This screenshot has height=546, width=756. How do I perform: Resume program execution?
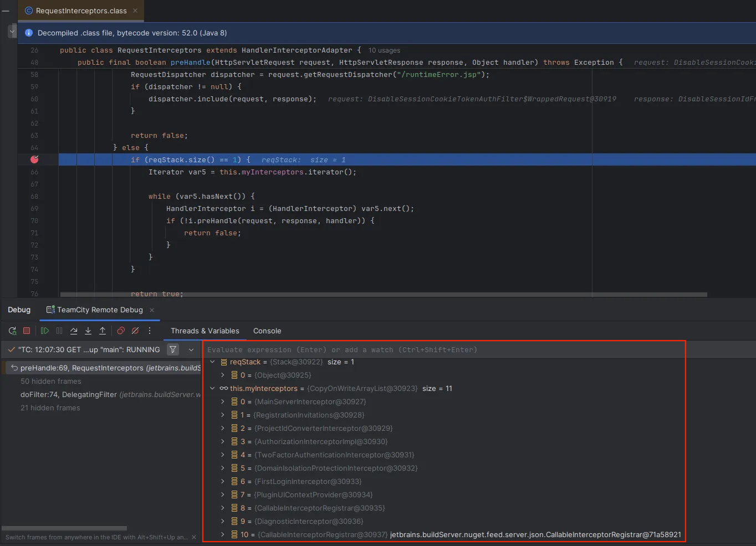45,331
